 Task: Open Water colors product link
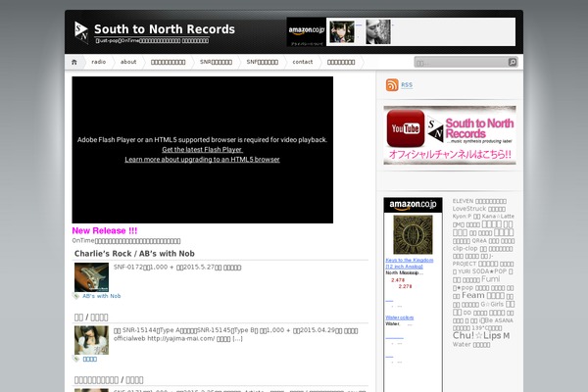click(400, 318)
